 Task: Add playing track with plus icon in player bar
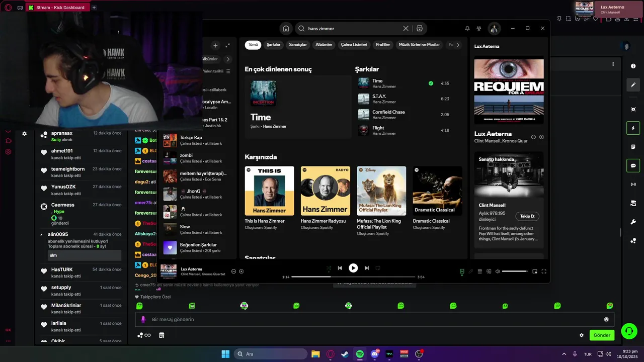pyautogui.click(x=242, y=271)
